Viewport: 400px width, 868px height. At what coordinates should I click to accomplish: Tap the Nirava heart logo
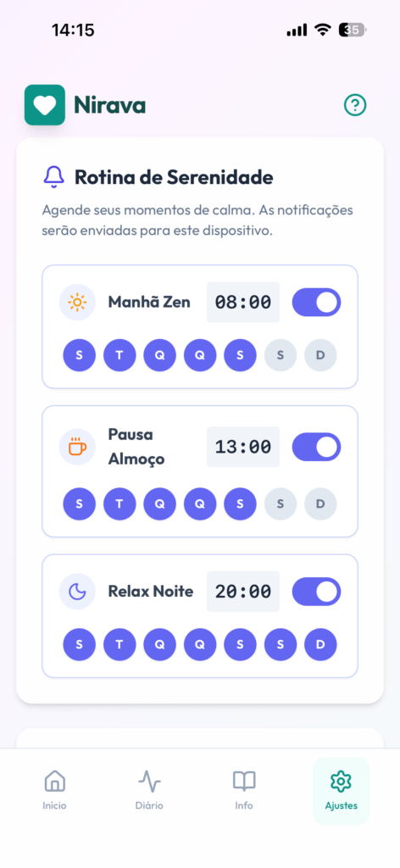[45, 104]
